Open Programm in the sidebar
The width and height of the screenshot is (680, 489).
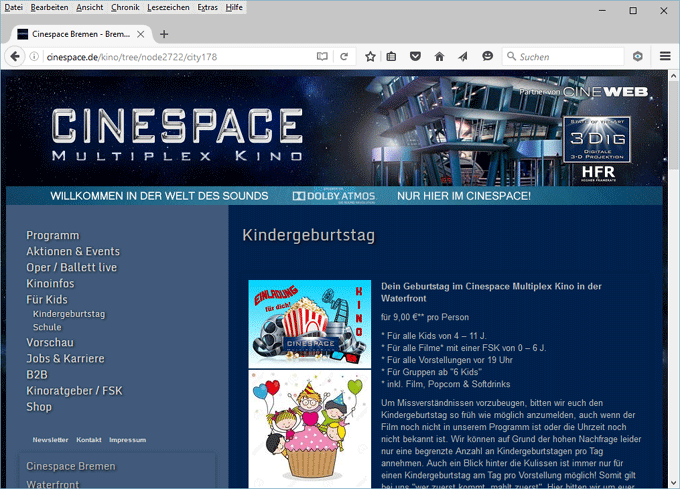53,235
